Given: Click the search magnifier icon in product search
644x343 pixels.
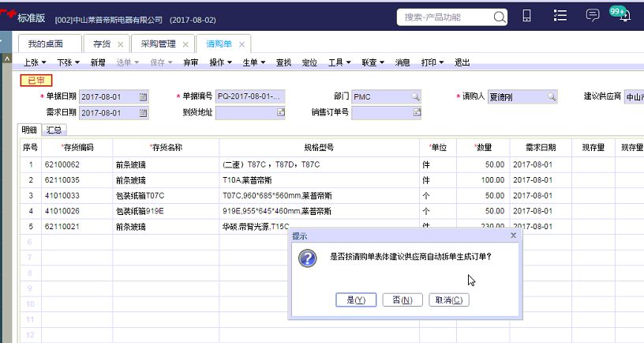Looking at the screenshot, I should click(499, 17).
